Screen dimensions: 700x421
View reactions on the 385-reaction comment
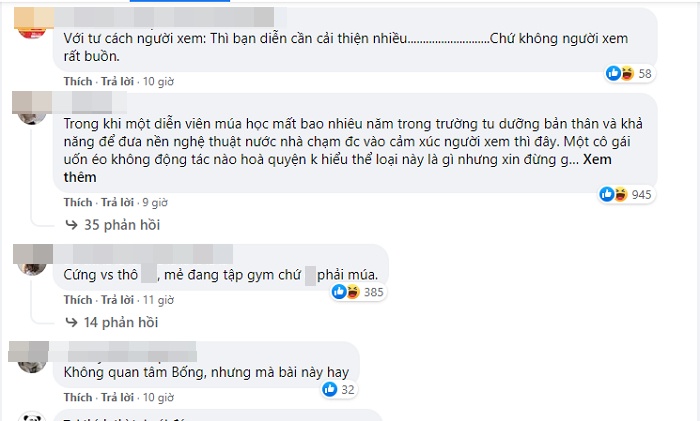pyautogui.click(x=340, y=292)
